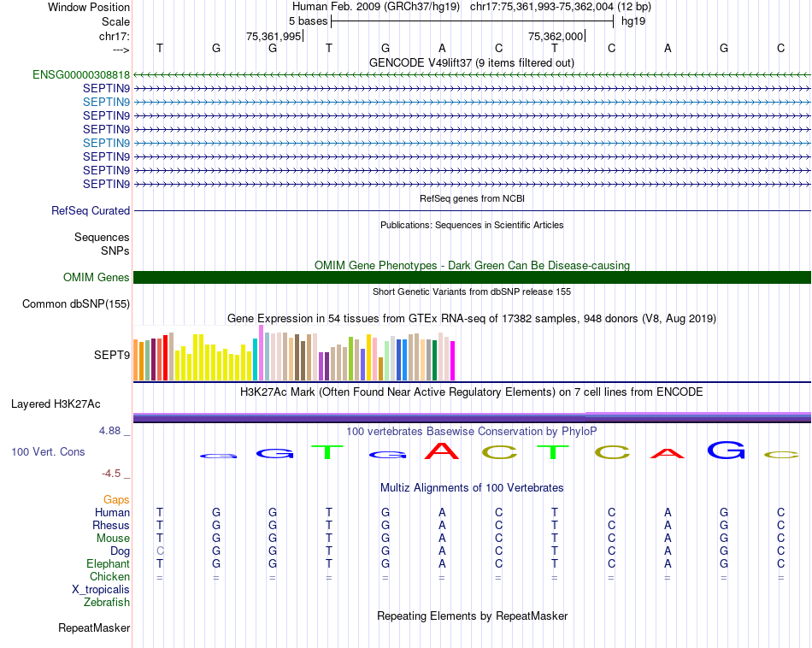Select the Elephant species row label

click(x=108, y=563)
